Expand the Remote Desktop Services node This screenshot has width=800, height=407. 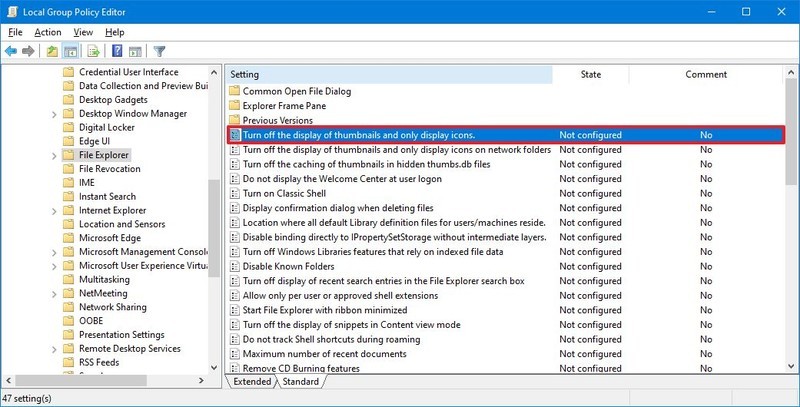tap(54, 349)
